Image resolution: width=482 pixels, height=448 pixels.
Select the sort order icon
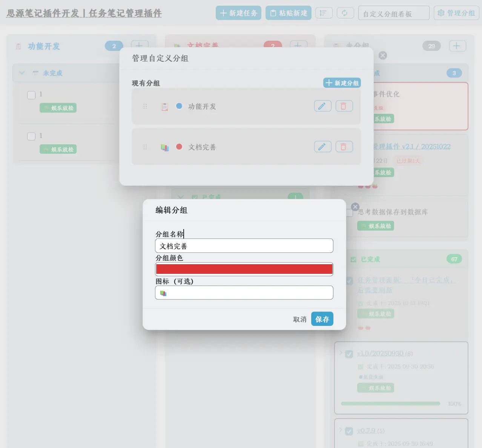pos(324,12)
